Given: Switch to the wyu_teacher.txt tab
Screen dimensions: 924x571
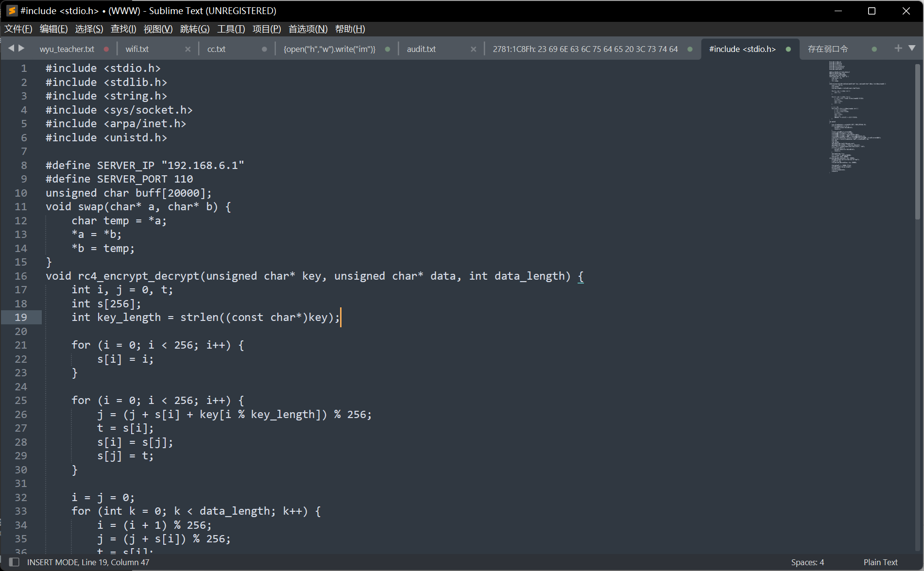Looking at the screenshot, I should pos(67,49).
